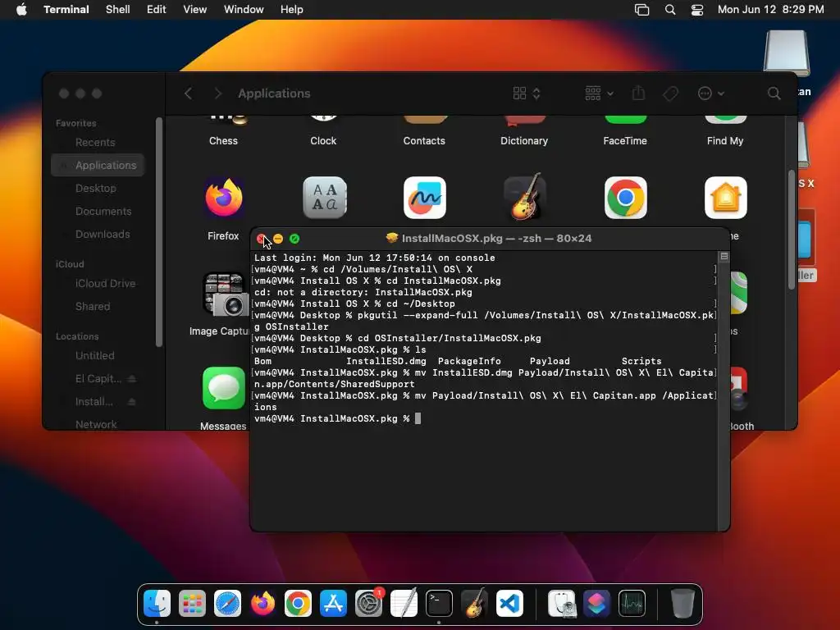Open Visual Studio Code from Dock
This screenshot has height=630, width=840.
tap(509, 603)
